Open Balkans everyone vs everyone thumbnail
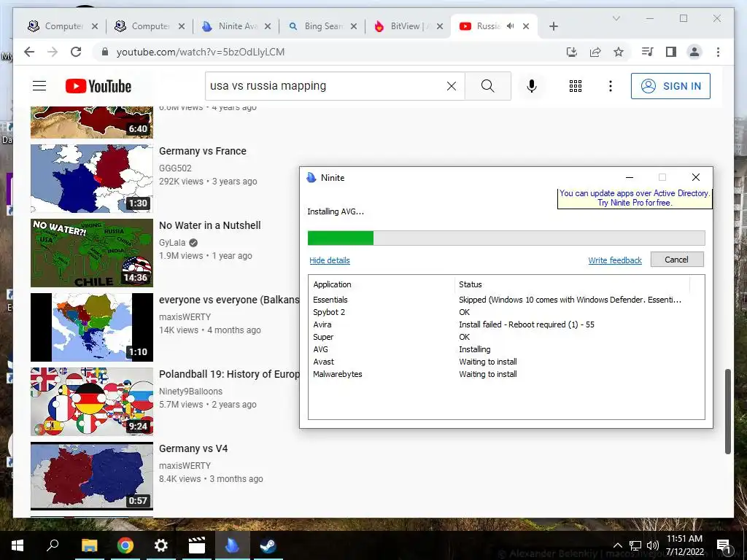 (92, 327)
